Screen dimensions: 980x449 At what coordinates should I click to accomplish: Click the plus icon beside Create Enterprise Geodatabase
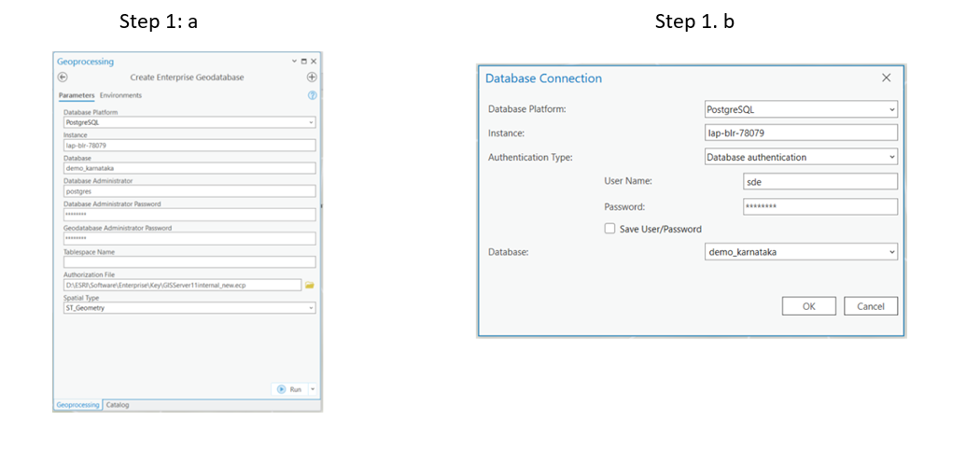click(312, 77)
